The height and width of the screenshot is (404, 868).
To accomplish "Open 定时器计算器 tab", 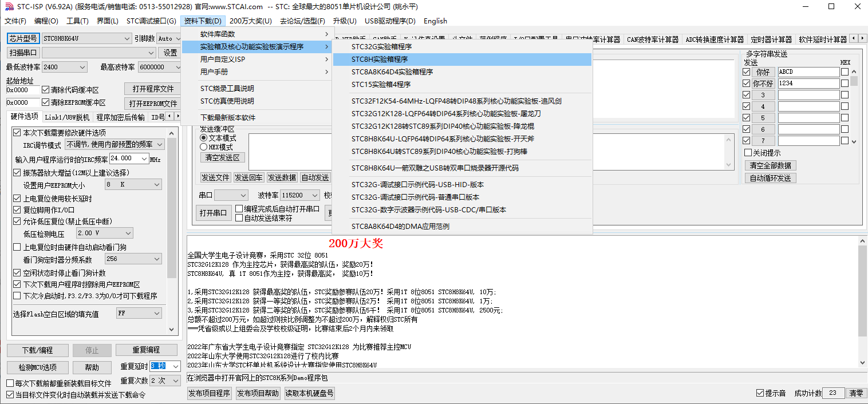I will point(771,39).
